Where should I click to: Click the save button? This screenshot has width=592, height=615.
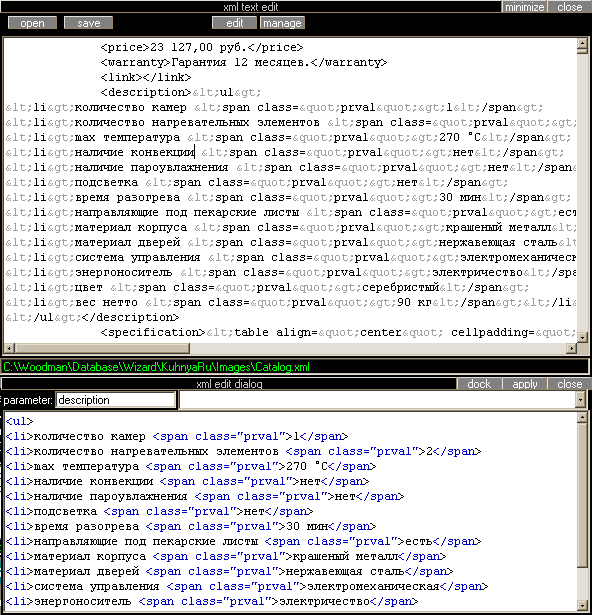coord(88,23)
